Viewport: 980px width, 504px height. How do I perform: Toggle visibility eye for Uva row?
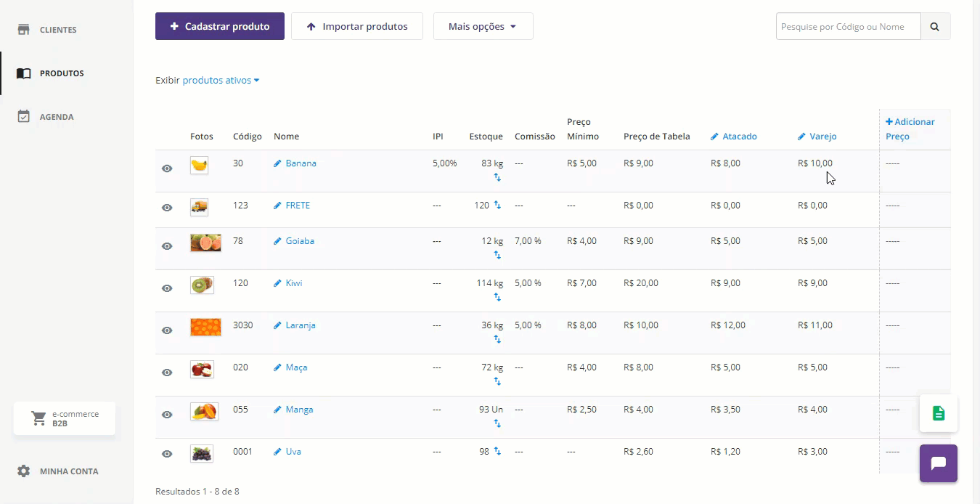pyautogui.click(x=167, y=454)
